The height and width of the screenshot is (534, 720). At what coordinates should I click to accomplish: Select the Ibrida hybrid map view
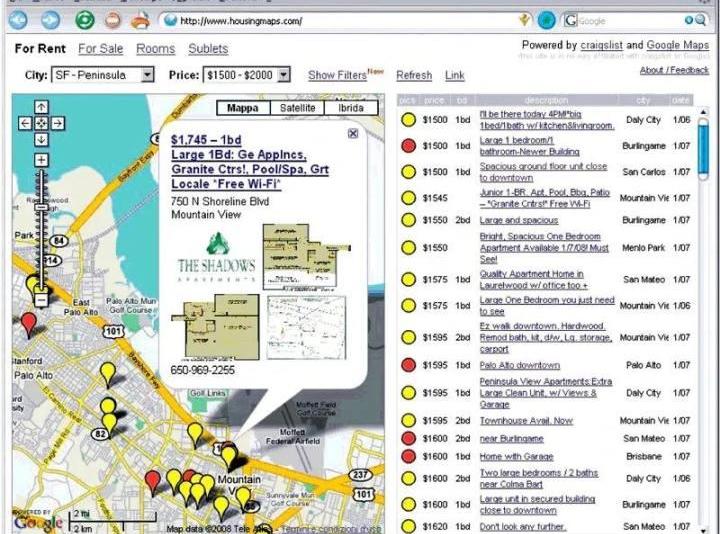[351, 108]
